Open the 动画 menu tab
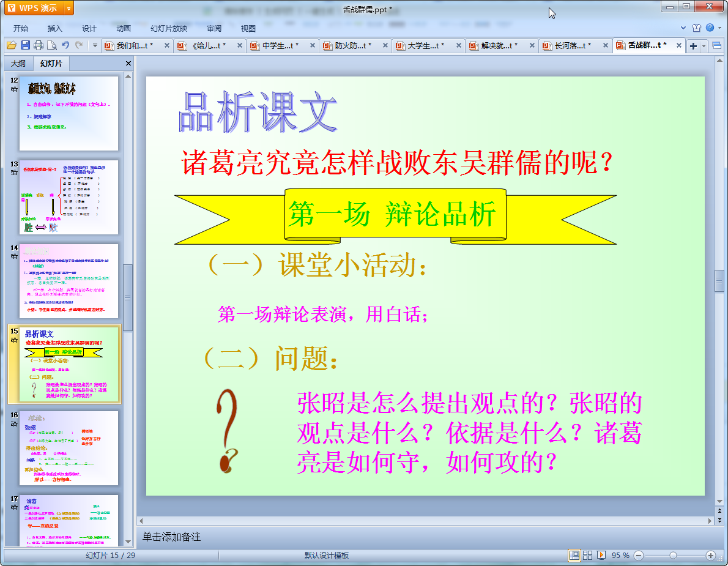Screen dimensions: 728x566 pyautogui.click(x=124, y=28)
